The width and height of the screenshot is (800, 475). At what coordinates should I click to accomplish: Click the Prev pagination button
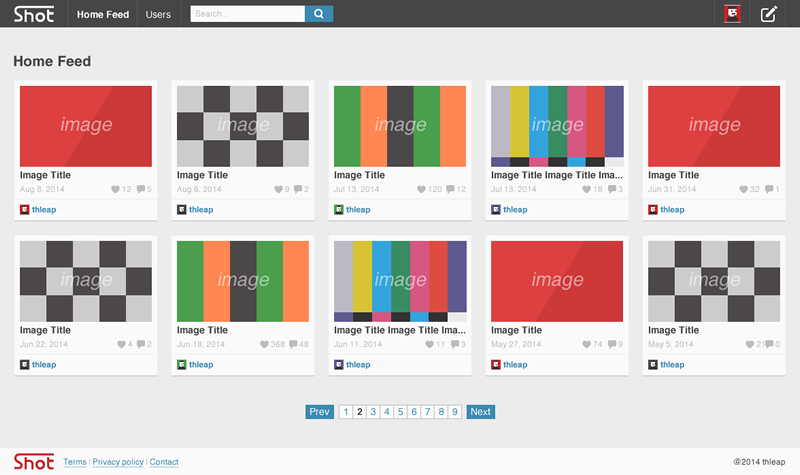click(x=319, y=412)
